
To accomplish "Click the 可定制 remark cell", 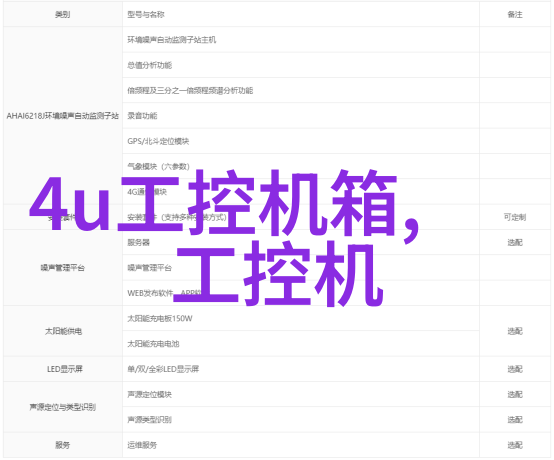I will coord(515,217).
